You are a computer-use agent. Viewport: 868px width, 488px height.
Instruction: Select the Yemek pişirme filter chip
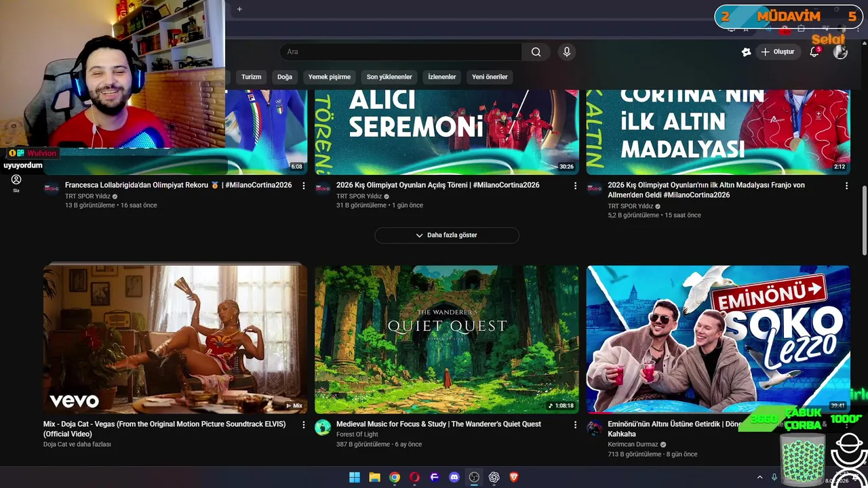[x=330, y=77]
